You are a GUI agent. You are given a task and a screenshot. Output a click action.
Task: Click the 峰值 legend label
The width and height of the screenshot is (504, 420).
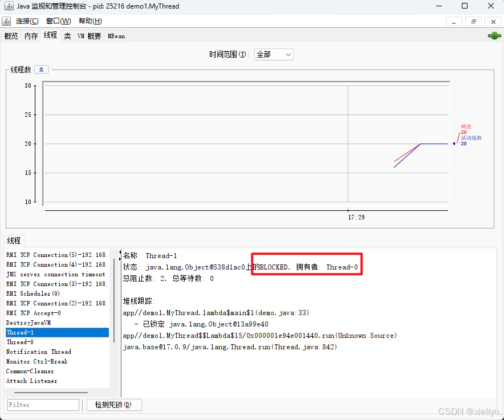click(x=466, y=127)
